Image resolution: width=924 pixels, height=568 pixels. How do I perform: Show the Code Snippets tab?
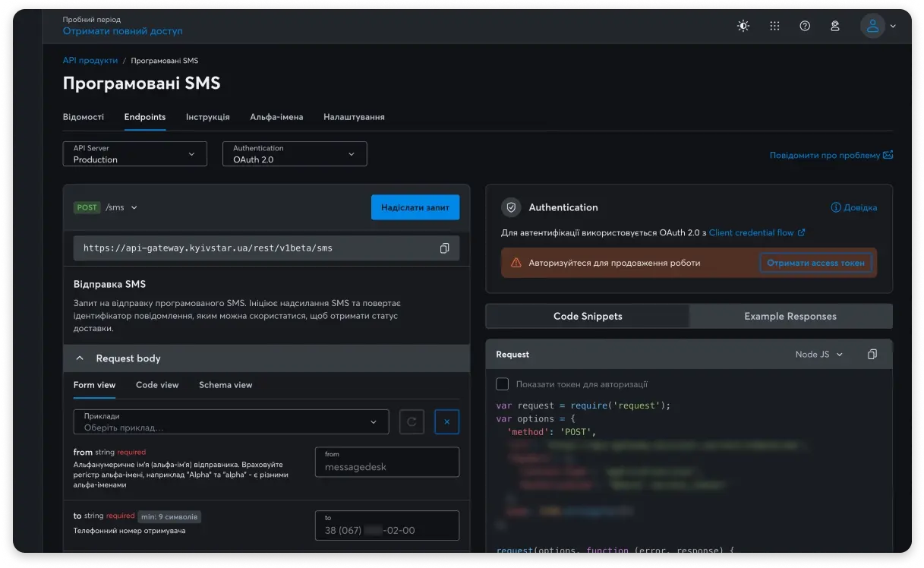[x=588, y=317]
